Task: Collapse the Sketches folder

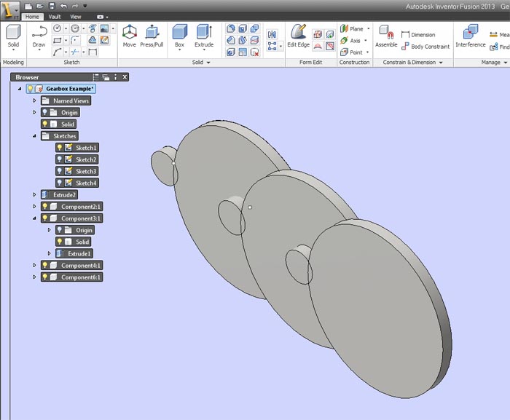Action: point(34,136)
